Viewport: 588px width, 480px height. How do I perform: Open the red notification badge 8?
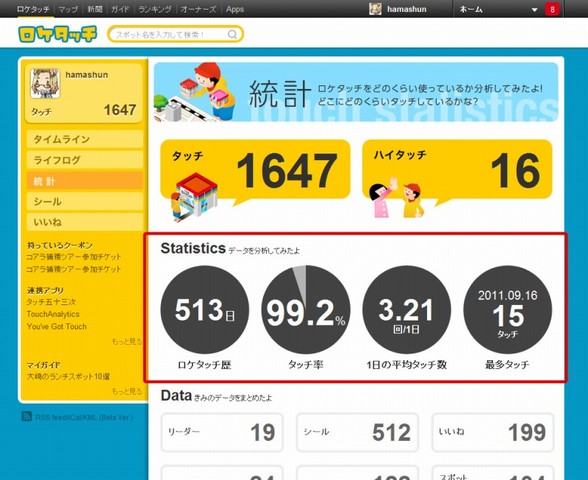coord(552,9)
